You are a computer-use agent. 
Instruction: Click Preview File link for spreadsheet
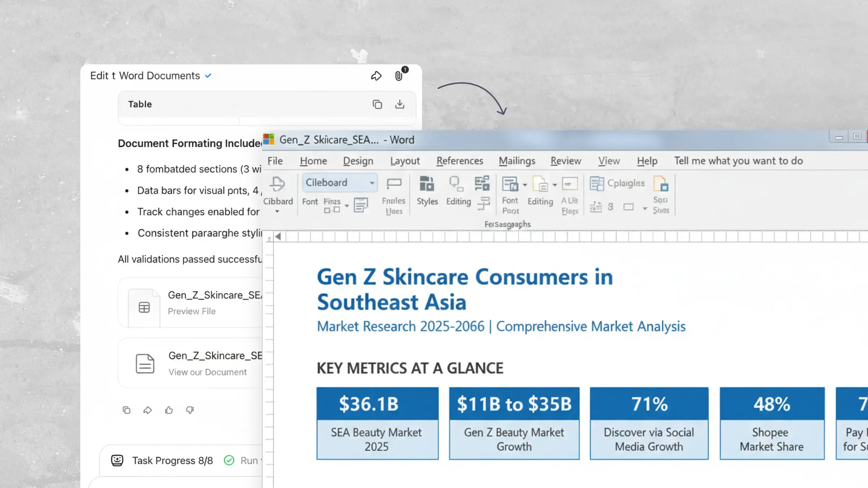192,311
